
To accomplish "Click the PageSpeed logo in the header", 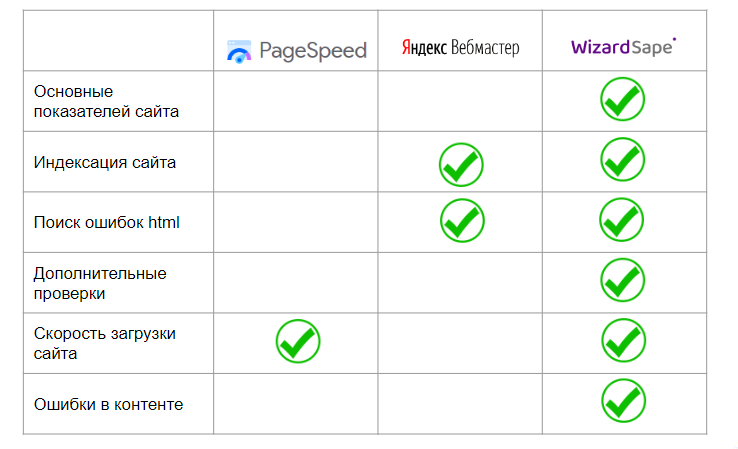I will [x=297, y=51].
